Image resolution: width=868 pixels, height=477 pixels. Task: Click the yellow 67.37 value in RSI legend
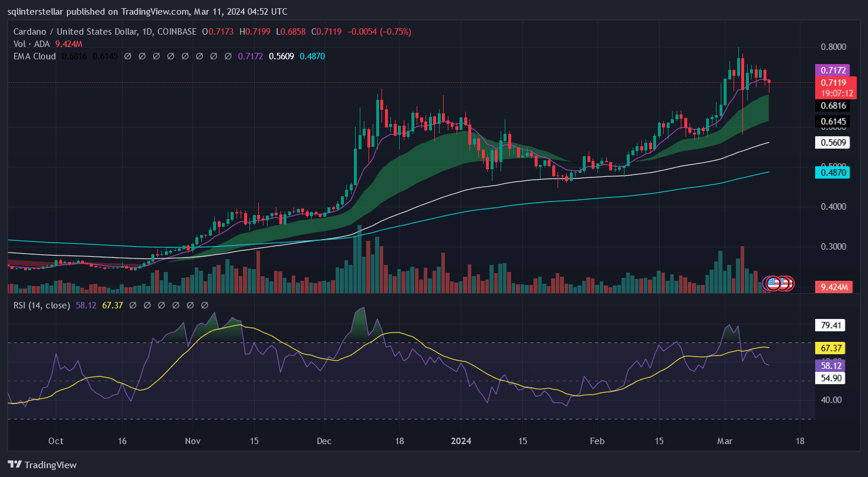113,305
